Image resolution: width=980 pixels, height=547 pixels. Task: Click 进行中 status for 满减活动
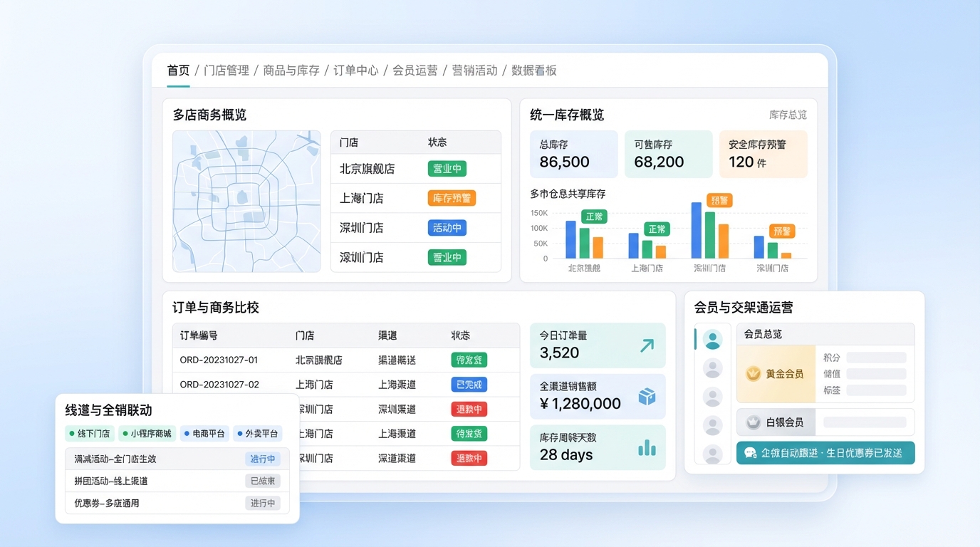(263, 459)
